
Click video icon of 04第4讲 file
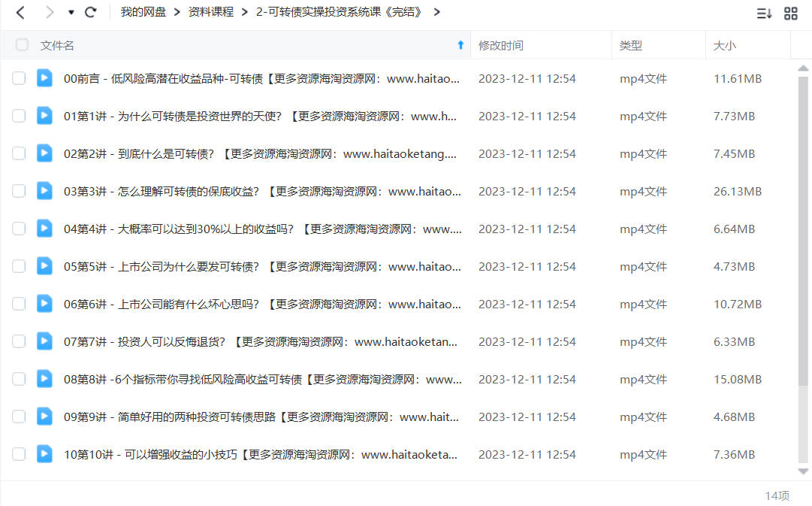click(44, 228)
